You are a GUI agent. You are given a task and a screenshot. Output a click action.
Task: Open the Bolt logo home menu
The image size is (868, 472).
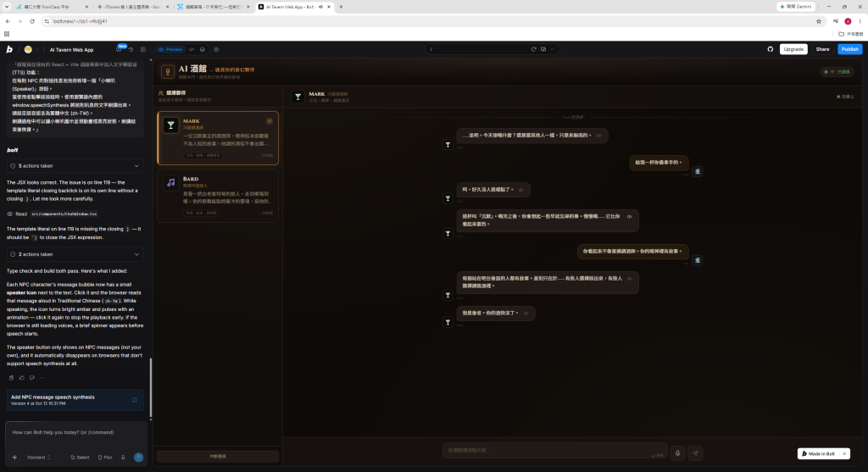(x=9, y=49)
